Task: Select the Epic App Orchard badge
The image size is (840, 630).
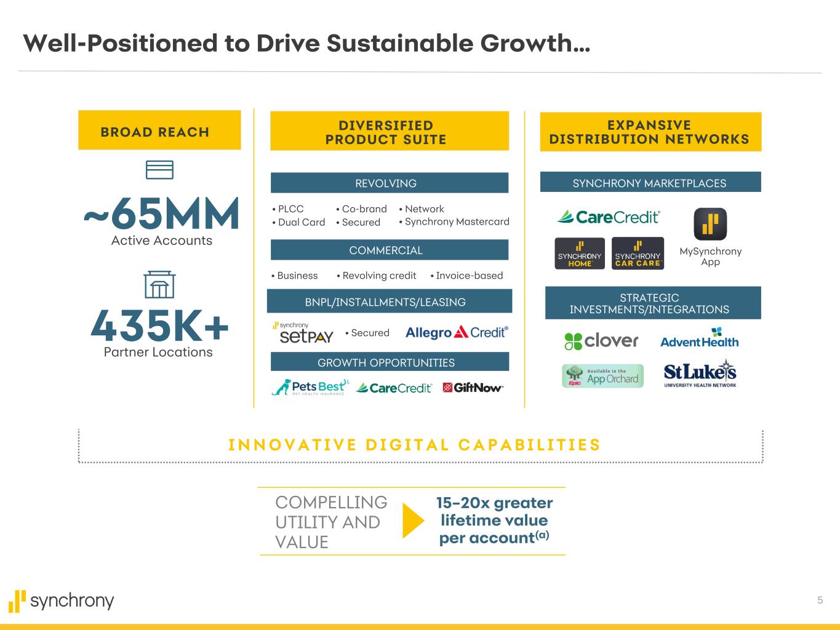Action: [x=602, y=376]
